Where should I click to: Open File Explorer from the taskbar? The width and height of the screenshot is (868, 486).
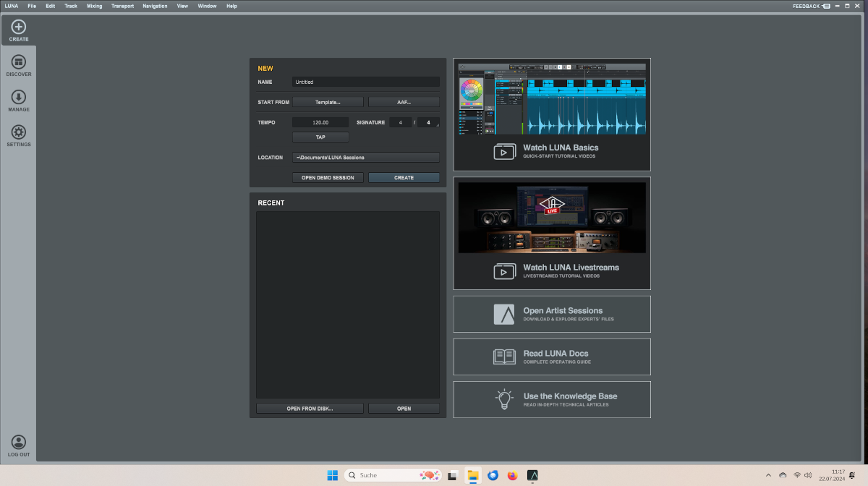[473, 475]
